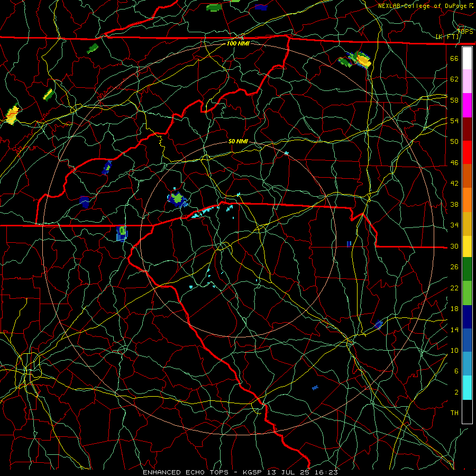Click the yellow legend swatch

pos(467,246)
